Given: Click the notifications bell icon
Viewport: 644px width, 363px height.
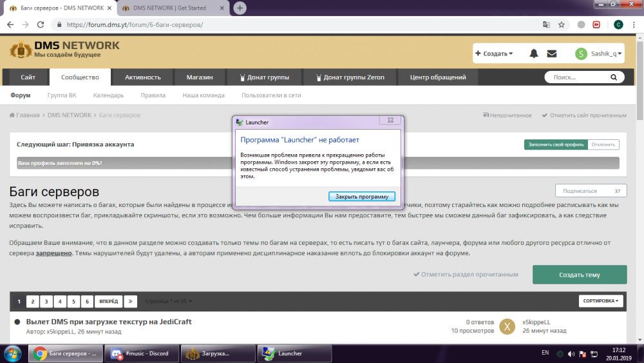Looking at the screenshot, I should (533, 54).
